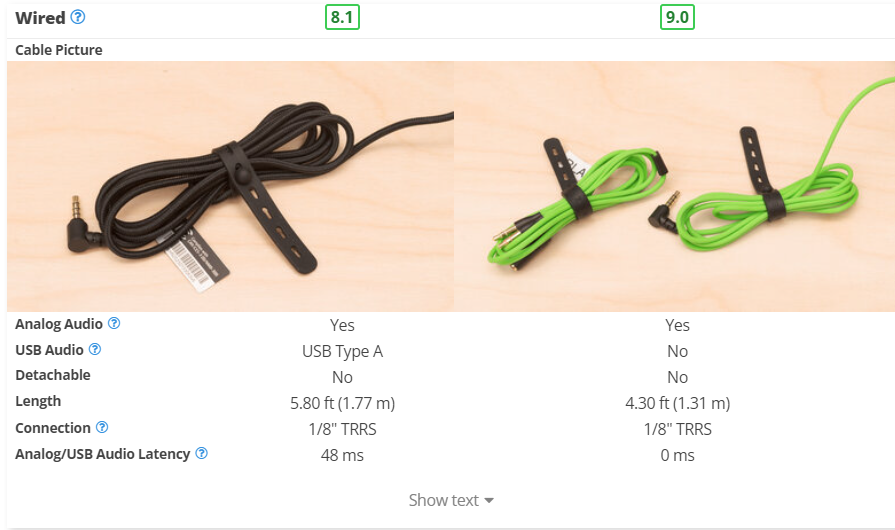Click the Detachable row label
Viewport: 895px width, 530px height.
click(x=52, y=376)
